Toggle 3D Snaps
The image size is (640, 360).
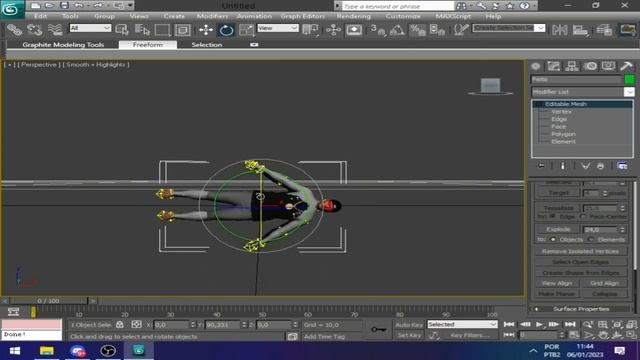click(378, 30)
